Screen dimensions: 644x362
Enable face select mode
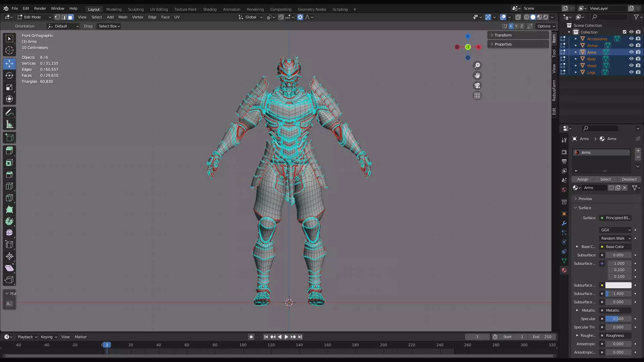(x=70, y=17)
